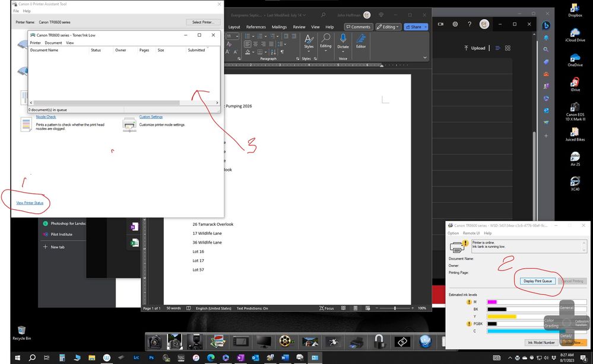593x364 pixels.
Task: Open the Printer menu in the print queue window
Action: coord(35,43)
